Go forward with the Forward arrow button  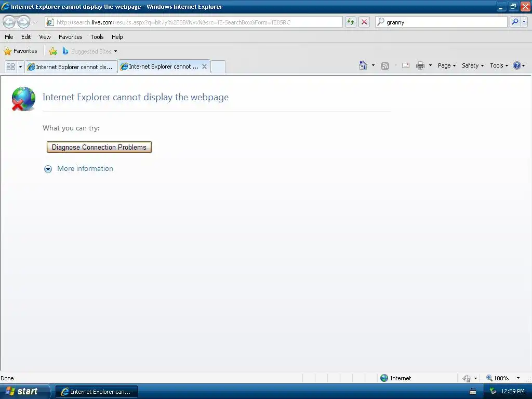coord(23,22)
